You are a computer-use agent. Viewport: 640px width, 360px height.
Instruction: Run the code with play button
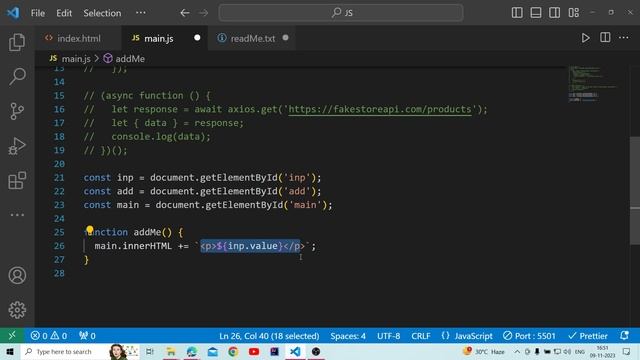(585, 38)
